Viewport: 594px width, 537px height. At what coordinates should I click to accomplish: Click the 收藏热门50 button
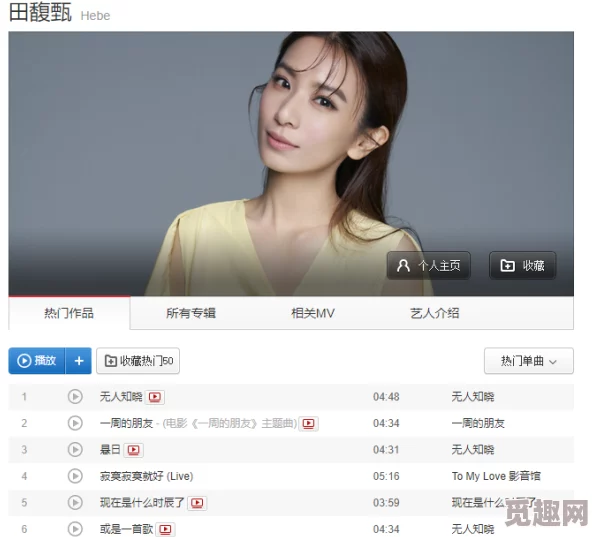138,361
